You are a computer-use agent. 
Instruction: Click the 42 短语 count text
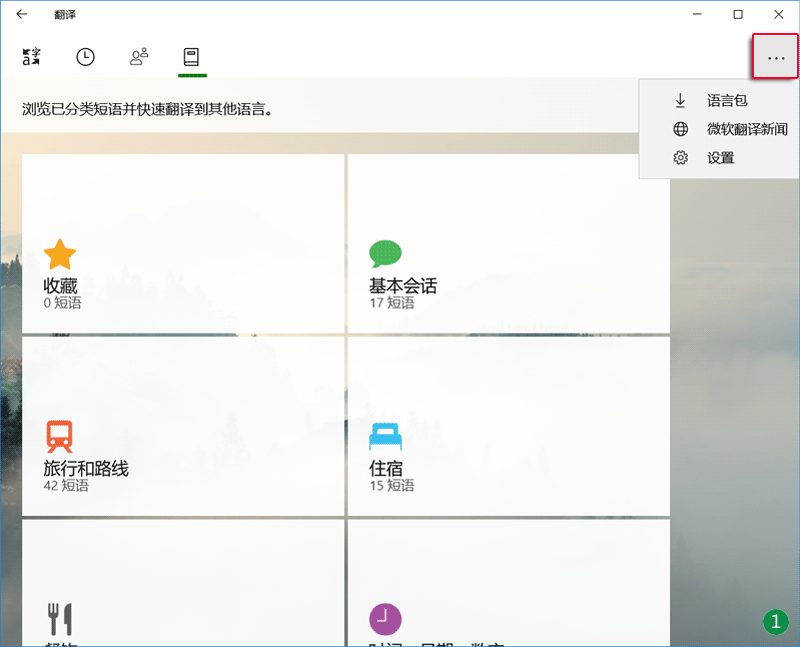click(x=66, y=485)
